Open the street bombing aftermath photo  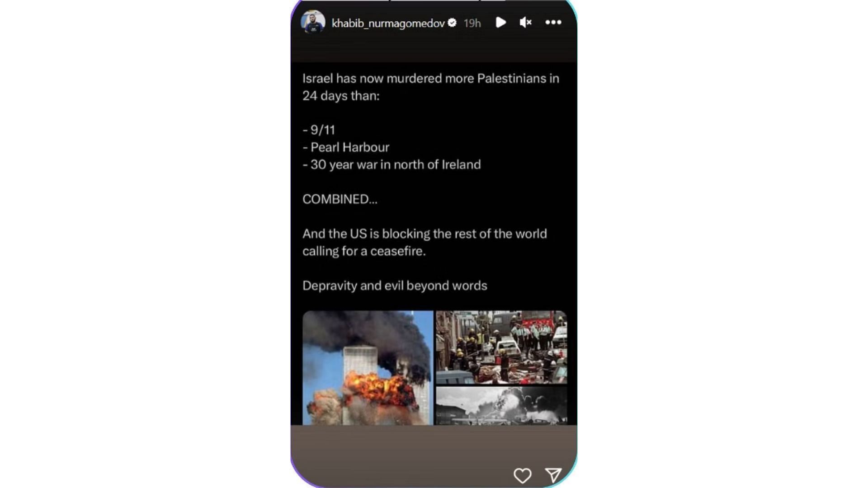pos(501,347)
